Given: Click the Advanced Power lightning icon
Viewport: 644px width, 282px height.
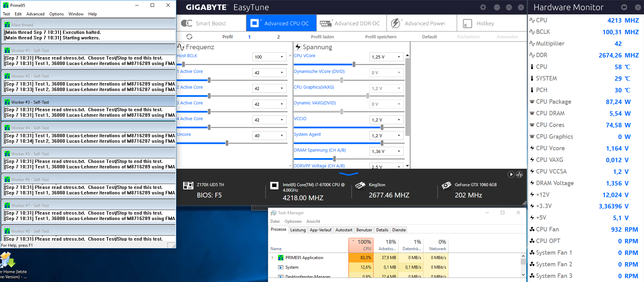Looking at the screenshot, I should (x=396, y=23).
